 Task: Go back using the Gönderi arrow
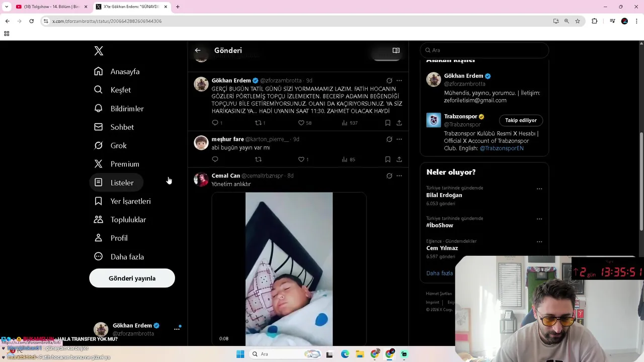[x=198, y=50]
